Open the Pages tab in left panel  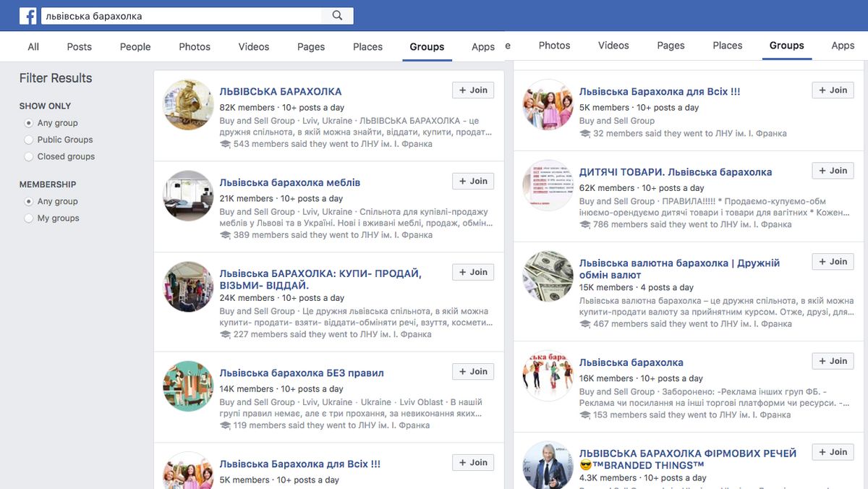(x=311, y=46)
